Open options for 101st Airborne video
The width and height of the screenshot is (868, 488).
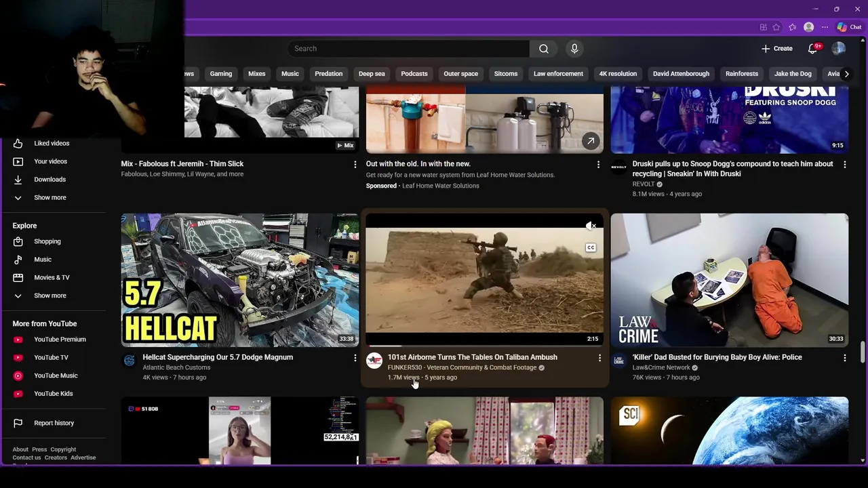(599, 358)
